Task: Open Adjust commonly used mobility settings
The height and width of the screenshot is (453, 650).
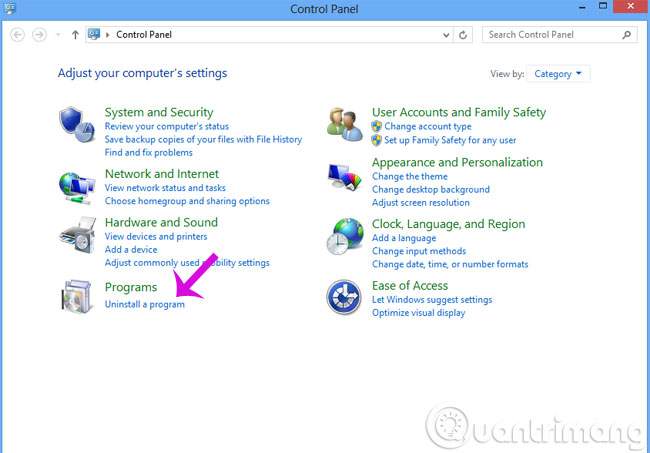Action: point(187,263)
